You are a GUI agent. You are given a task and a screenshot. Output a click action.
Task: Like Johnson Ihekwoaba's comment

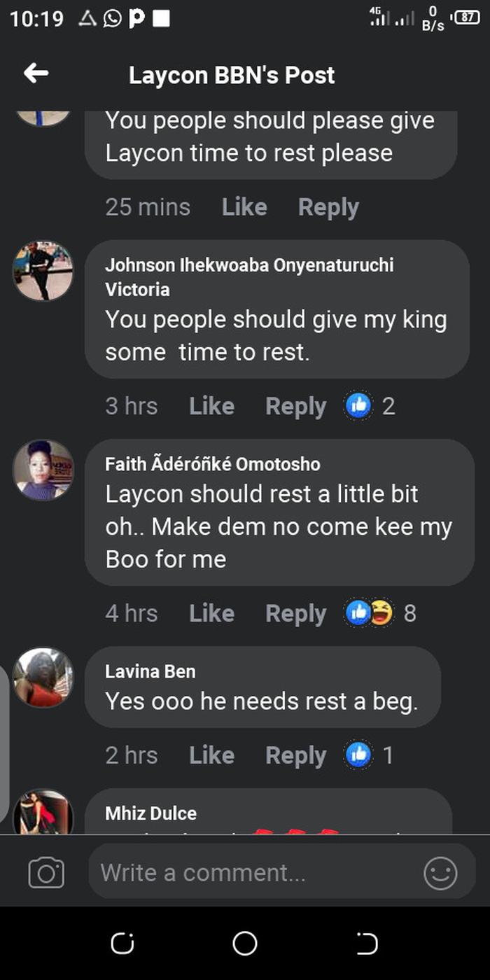pos(211,406)
